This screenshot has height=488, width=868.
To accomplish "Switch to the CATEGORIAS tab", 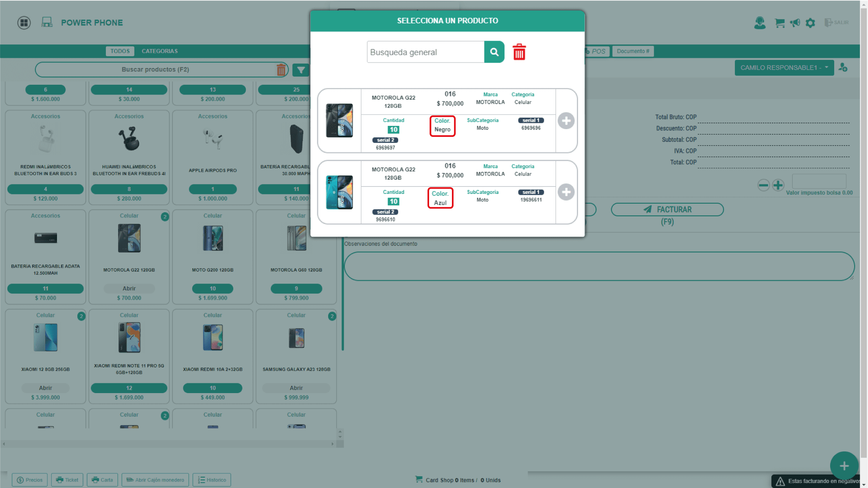I will click(160, 51).
